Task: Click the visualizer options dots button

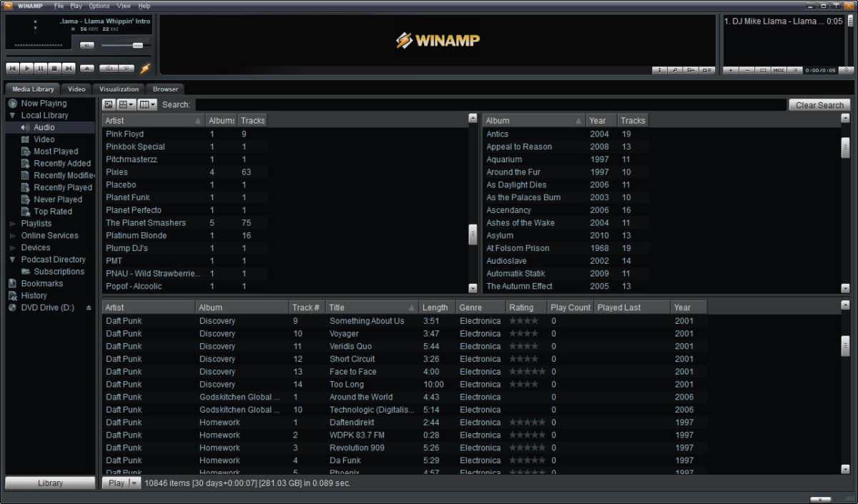Action: 659,70
